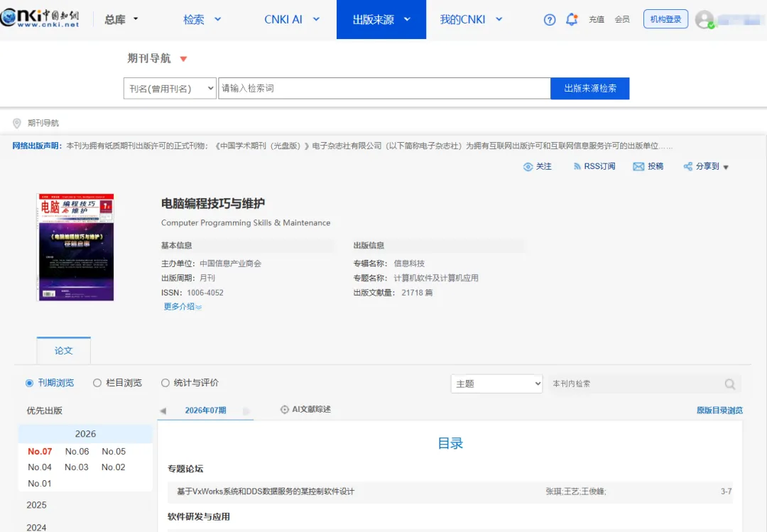Open the 分享到 dropdown arrow
767x532 pixels.
tap(726, 168)
